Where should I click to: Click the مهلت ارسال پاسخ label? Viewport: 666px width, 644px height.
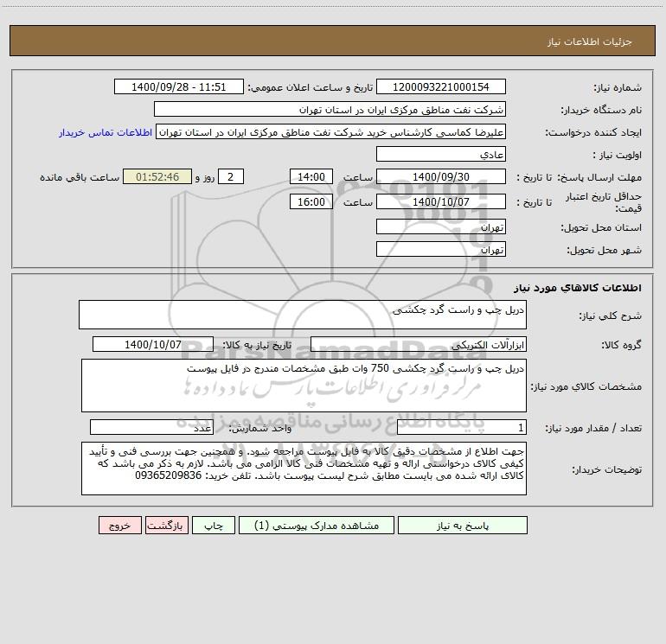pos(599,177)
